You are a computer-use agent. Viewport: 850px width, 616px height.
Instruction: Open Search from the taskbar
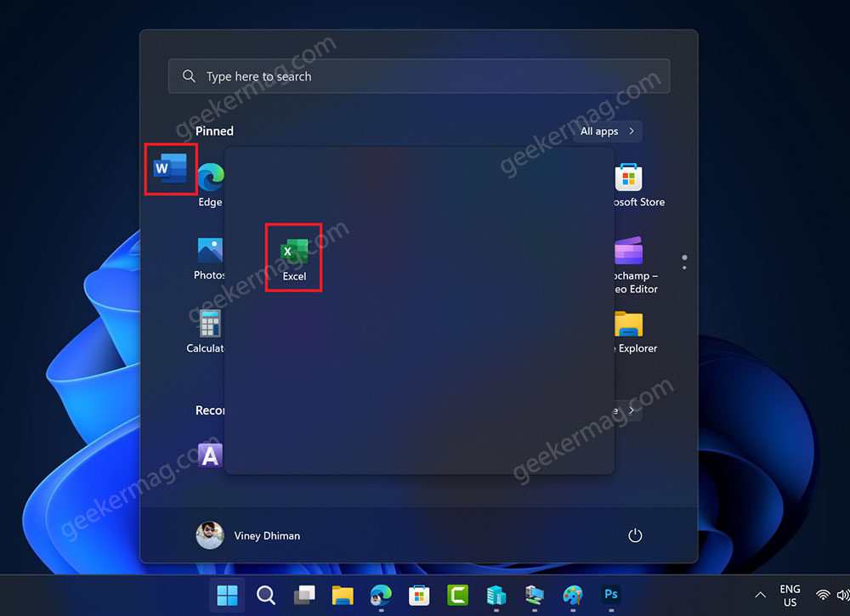(265, 596)
